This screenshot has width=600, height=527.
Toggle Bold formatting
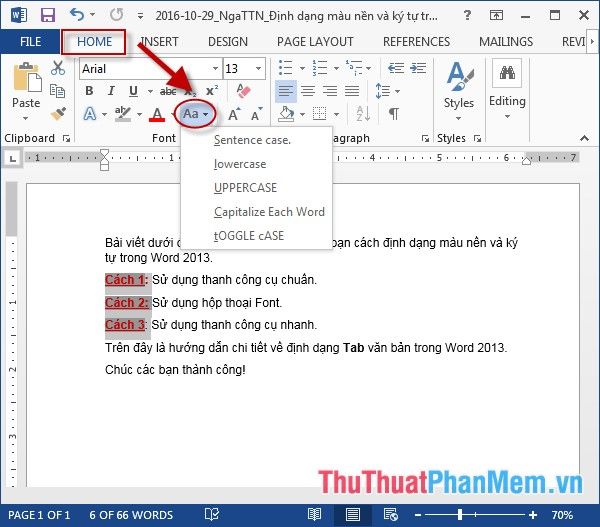point(89,91)
